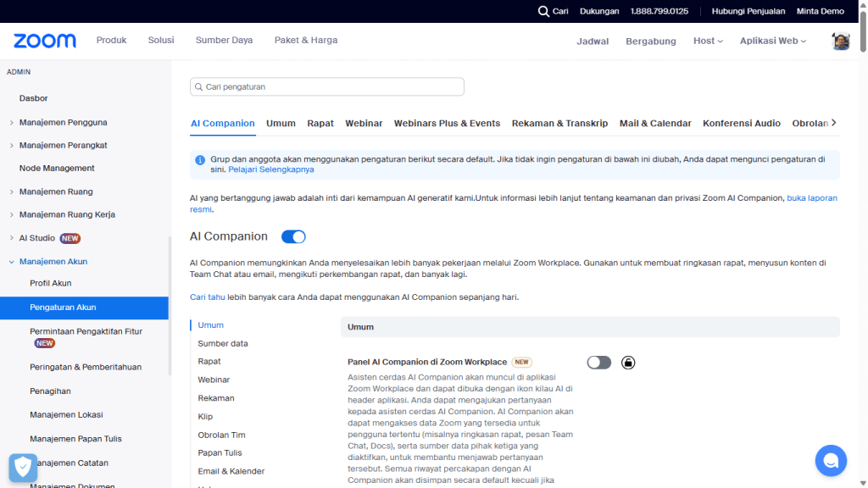Click the profile avatar in the header
This screenshot has height=488, width=868.
(840, 40)
